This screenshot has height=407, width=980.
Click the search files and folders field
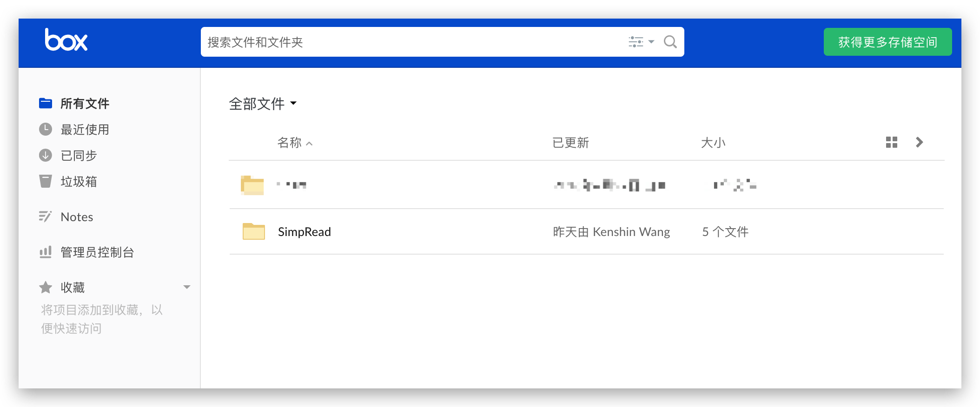[x=409, y=42]
